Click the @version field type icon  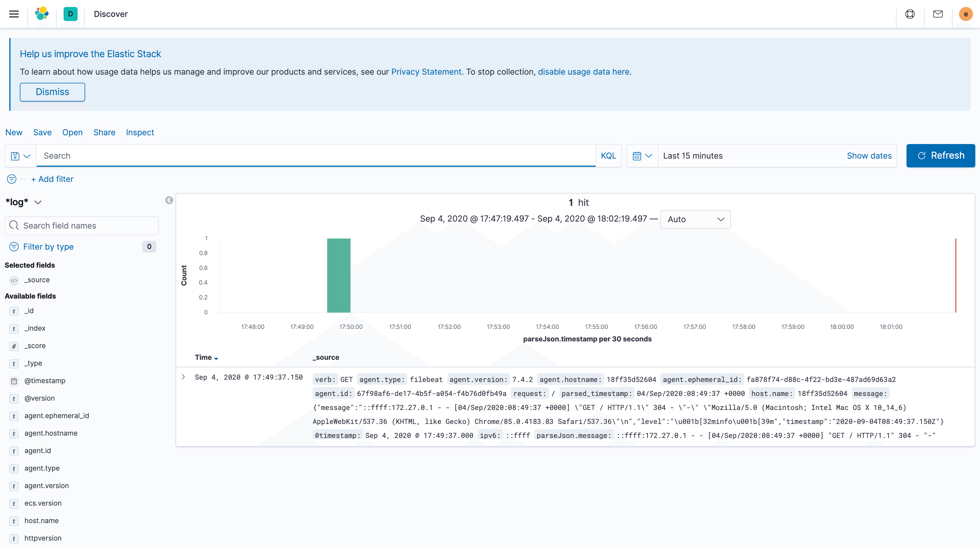(x=14, y=399)
